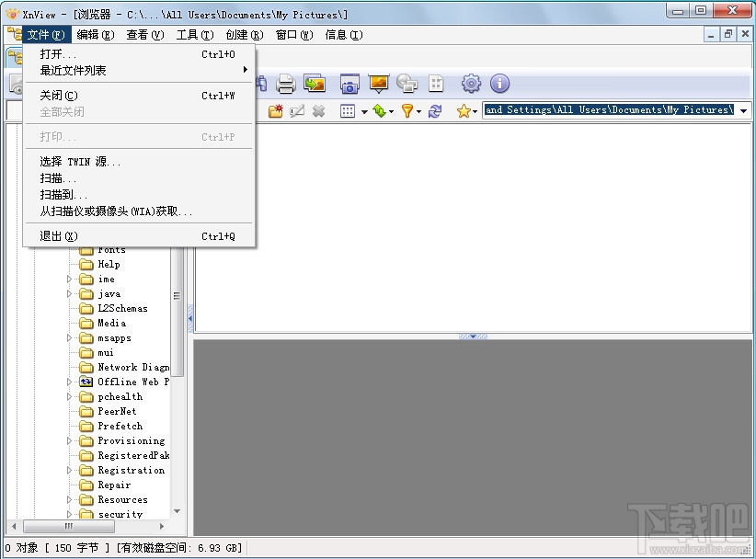Click the favorites star icon
This screenshot has height=559, width=756.
click(x=463, y=109)
